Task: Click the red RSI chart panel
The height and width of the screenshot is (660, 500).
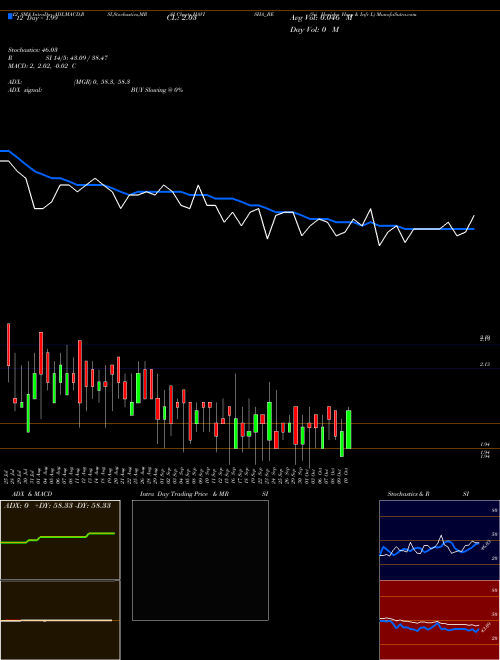Action: click(439, 620)
